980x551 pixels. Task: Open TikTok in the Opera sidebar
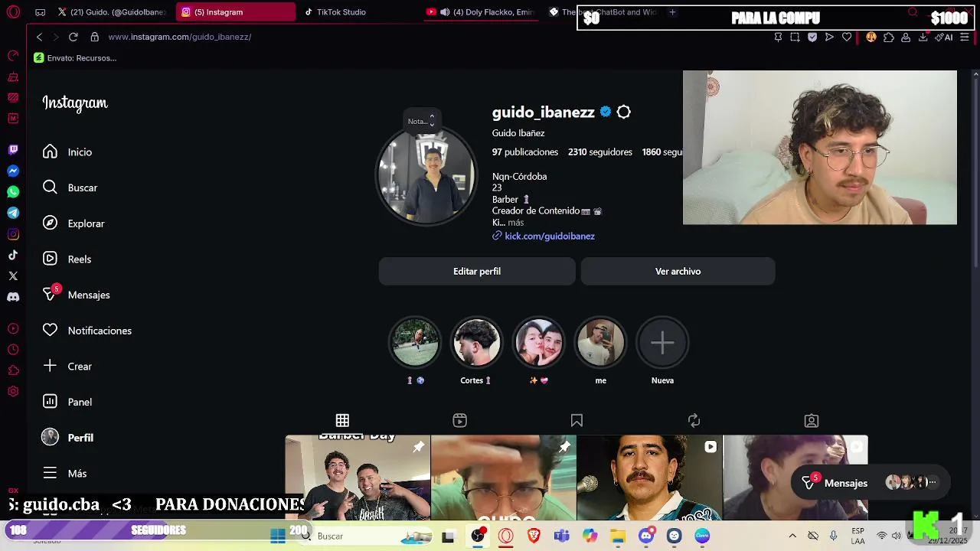(13, 255)
